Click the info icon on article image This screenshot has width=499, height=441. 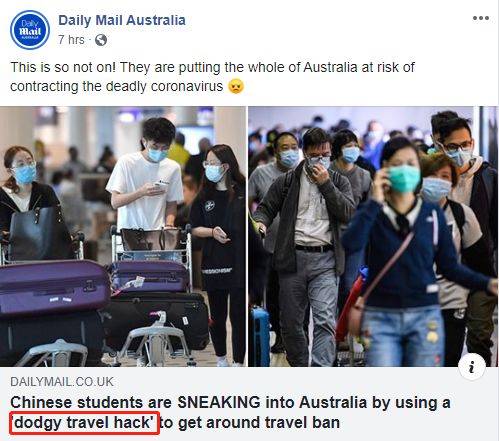[x=471, y=367]
